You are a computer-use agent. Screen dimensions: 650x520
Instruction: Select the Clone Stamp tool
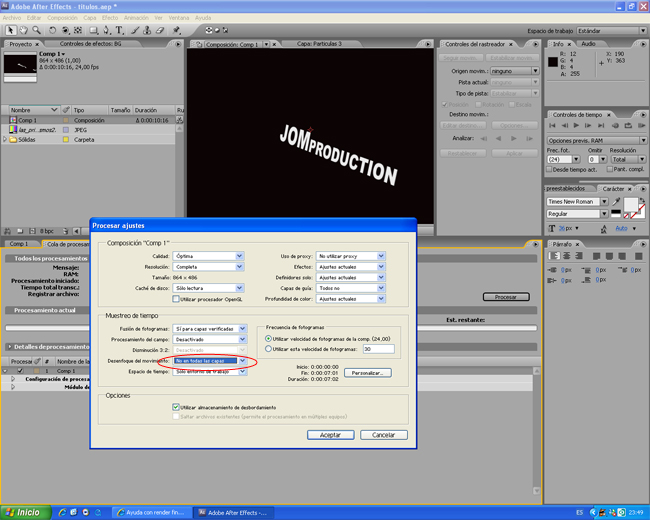147,30
